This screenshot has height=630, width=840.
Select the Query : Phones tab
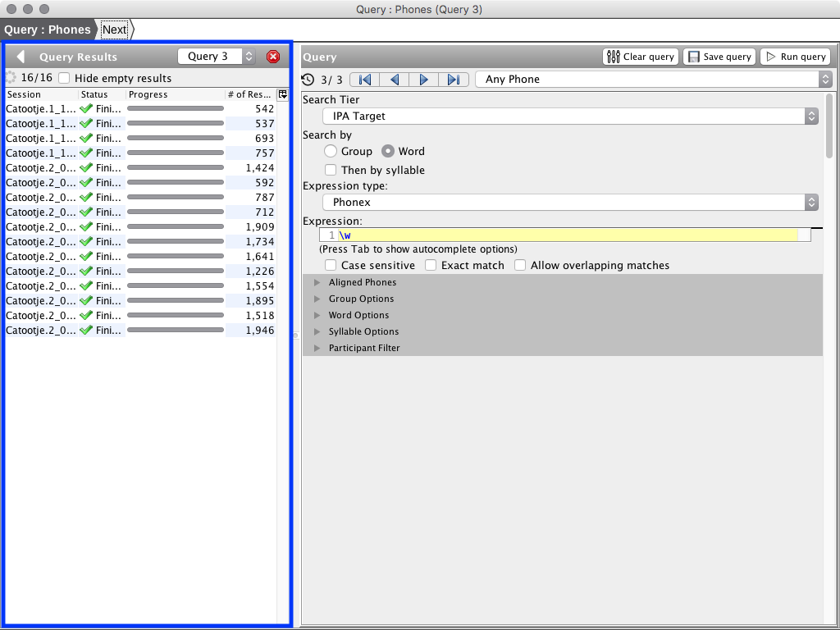[x=48, y=30]
